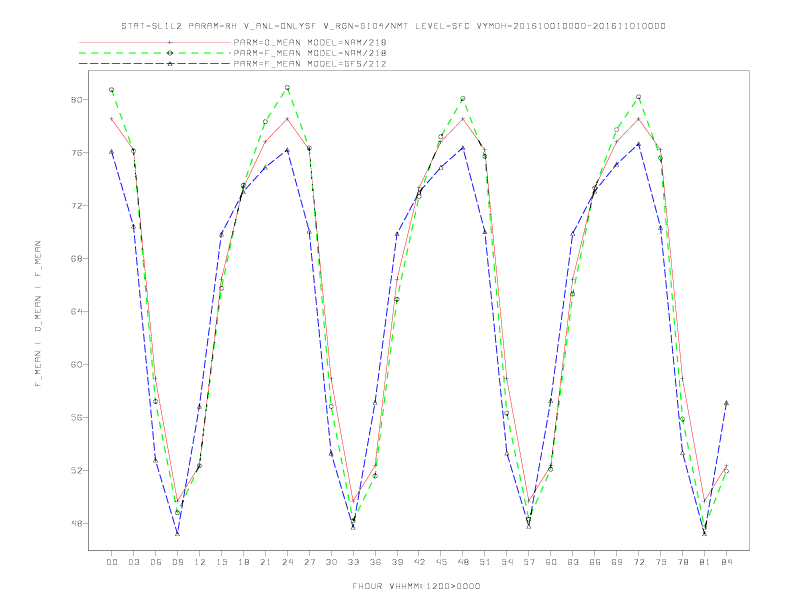792x612 pixels.
Task: Click y-axis tick label 64
Action: coord(76,312)
